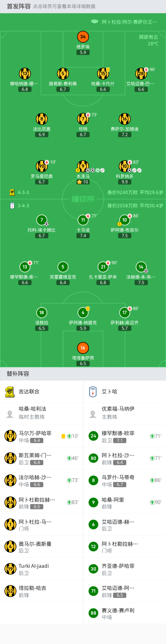Select 赛义德-赛卢利 number 88 substitute
Viewport: 166px width, 644px height.
(x=118, y=613)
